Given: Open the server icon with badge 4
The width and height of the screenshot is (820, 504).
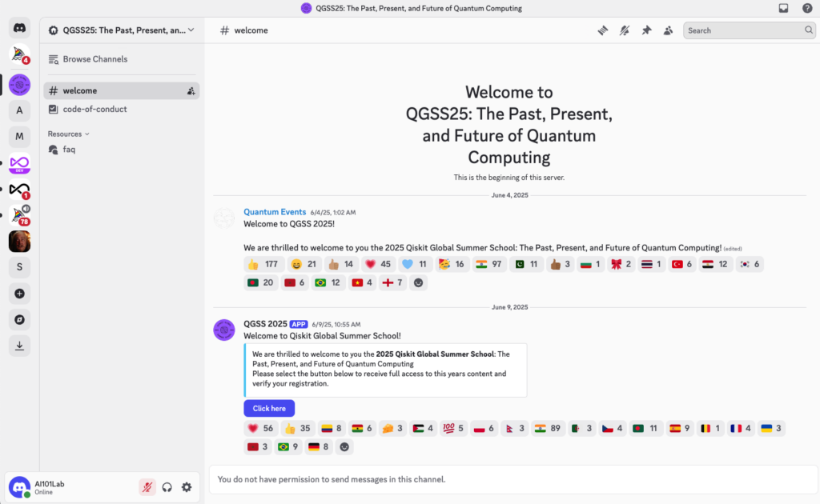Looking at the screenshot, I should (19, 54).
